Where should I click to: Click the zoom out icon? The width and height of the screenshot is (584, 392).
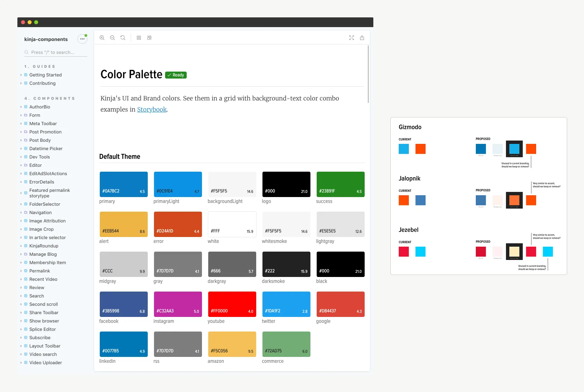[x=112, y=38]
